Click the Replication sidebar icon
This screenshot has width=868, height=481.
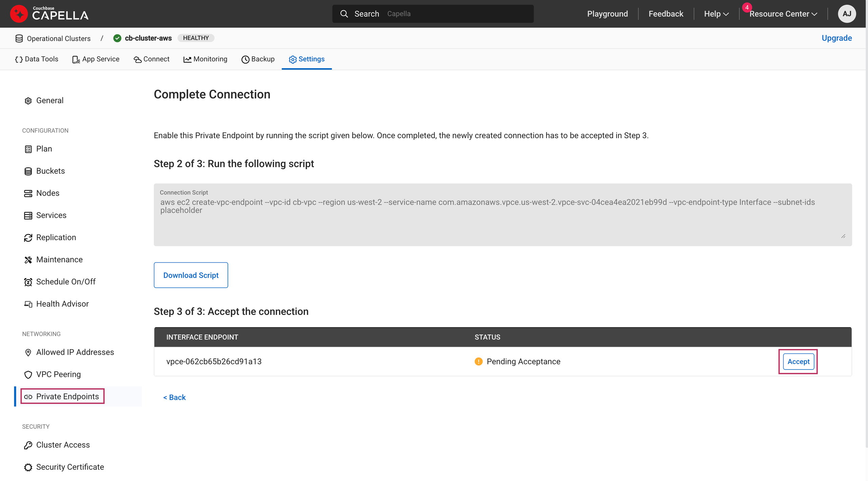coord(28,238)
